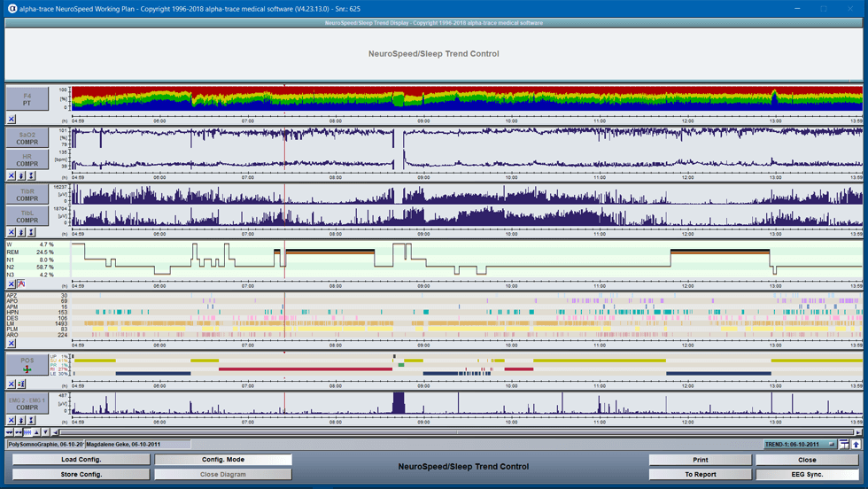This screenshot has height=489, width=868.
Task: Click X icon under SaO2/HR panel
Action: 11,175
